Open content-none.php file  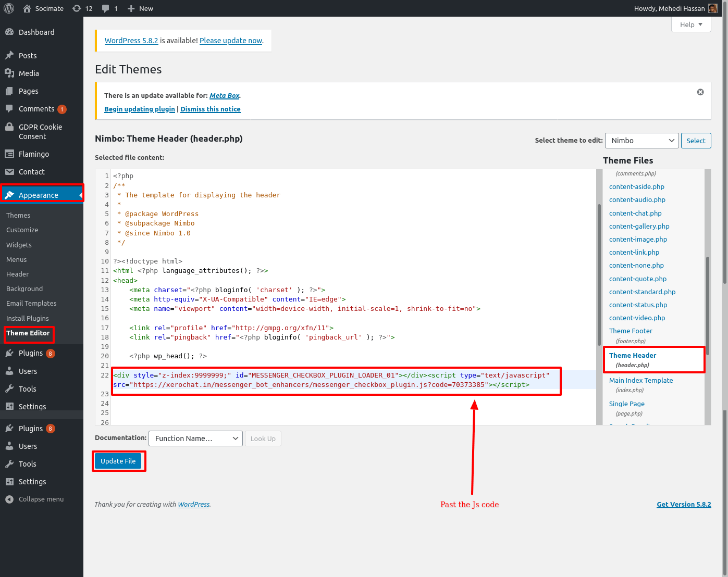click(637, 265)
